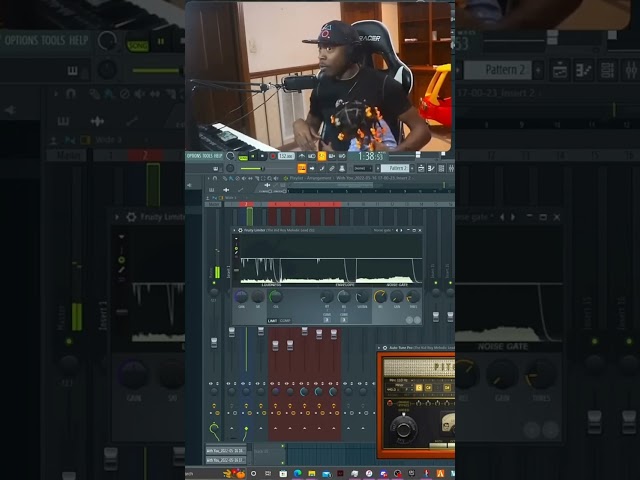
Task: Open the Noise gate preset dropdown
Action: click(x=383, y=230)
